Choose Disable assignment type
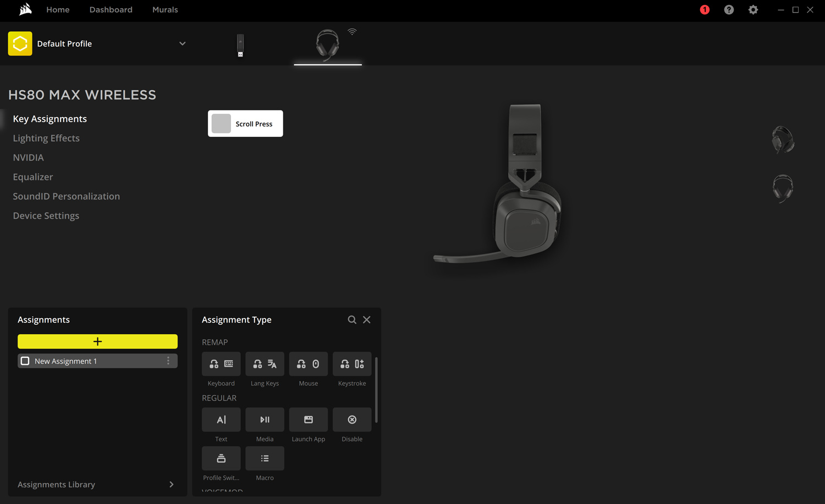The height and width of the screenshot is (504, 825). tap(352, 419)
